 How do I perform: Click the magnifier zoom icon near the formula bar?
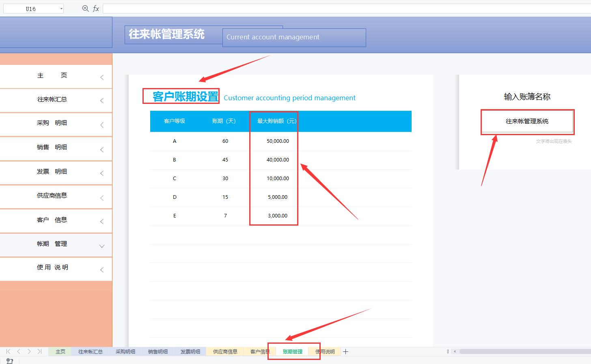(85, 8)
